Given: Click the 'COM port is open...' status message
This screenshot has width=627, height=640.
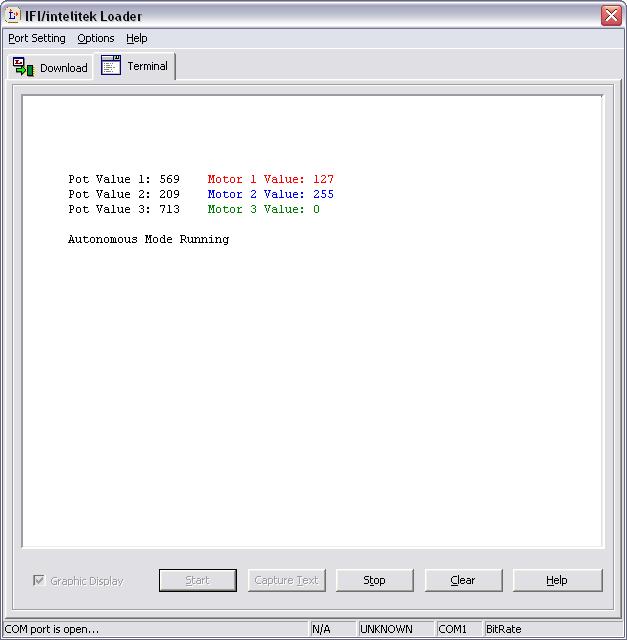Looking at the screenshot, I should 52,629.
